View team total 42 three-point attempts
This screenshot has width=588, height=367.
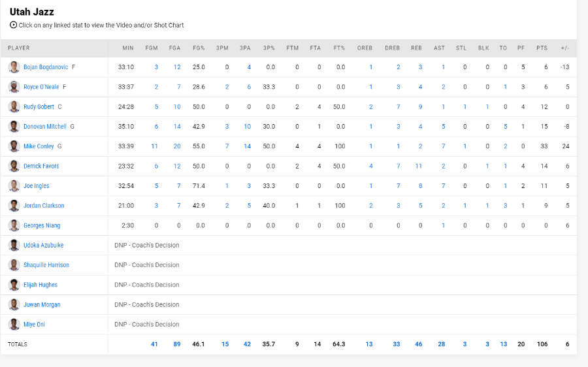(x=247, y=344)
